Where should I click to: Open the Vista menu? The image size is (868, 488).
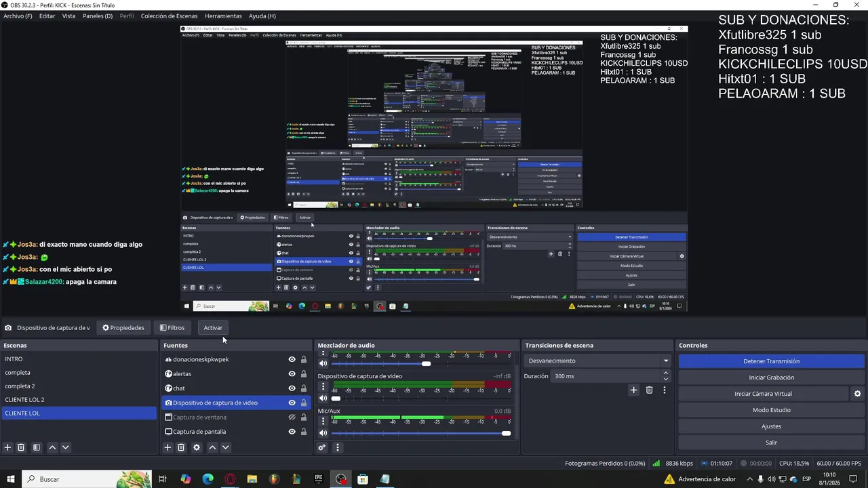(x=69, y=16)
